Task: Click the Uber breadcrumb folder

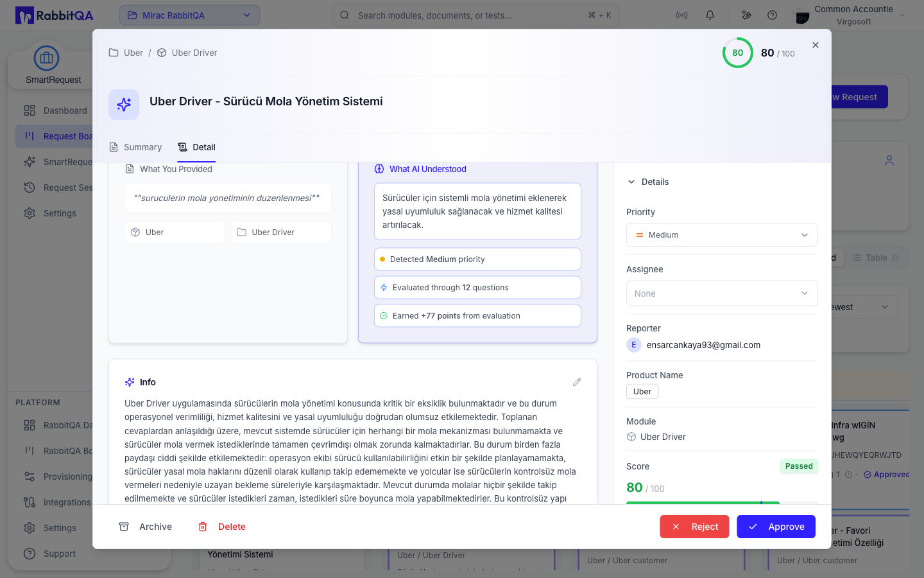Action: click(126, 53)
